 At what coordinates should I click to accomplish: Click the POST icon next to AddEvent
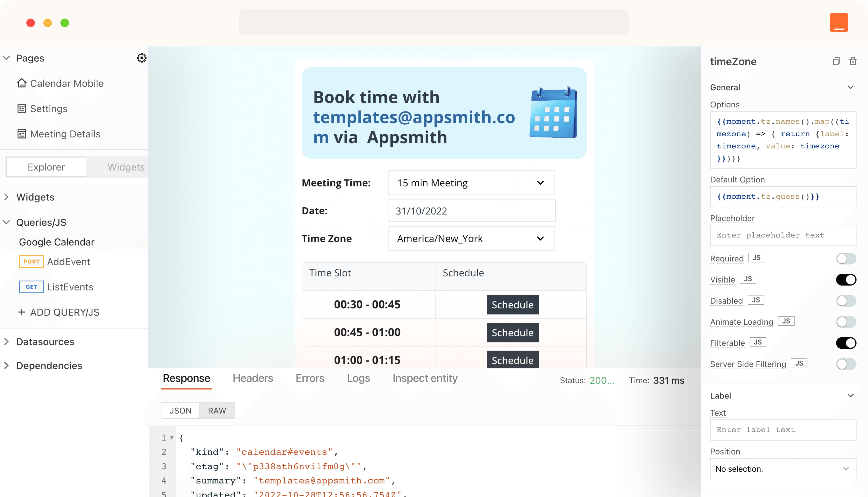tap(31, 262)
